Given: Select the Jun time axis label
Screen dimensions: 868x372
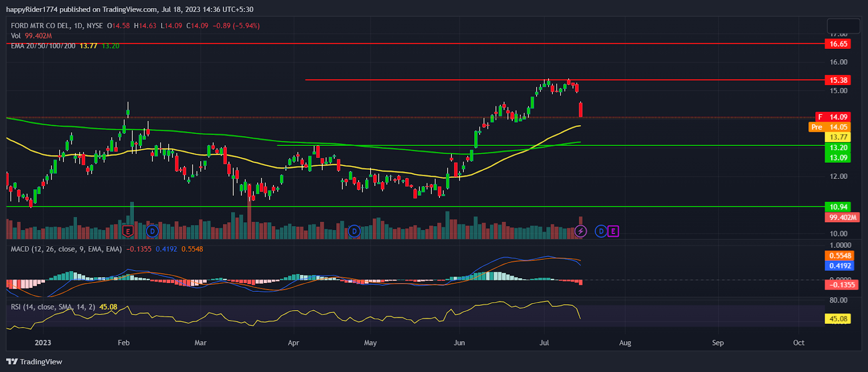Looking at the screenshot, I should point(459,343).
